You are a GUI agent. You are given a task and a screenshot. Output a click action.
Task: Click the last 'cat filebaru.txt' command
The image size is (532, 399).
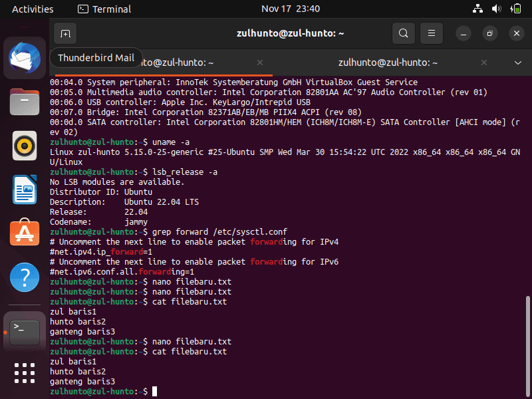[x=190, y=352]
